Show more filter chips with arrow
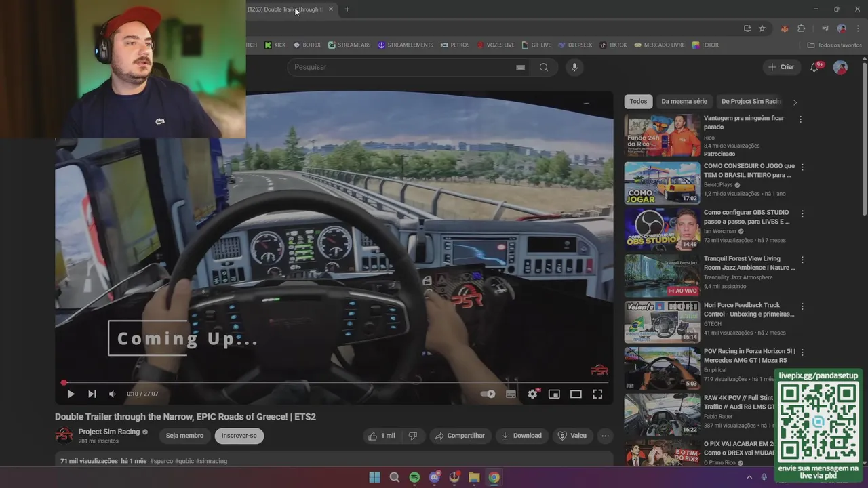 pos(795,102)
